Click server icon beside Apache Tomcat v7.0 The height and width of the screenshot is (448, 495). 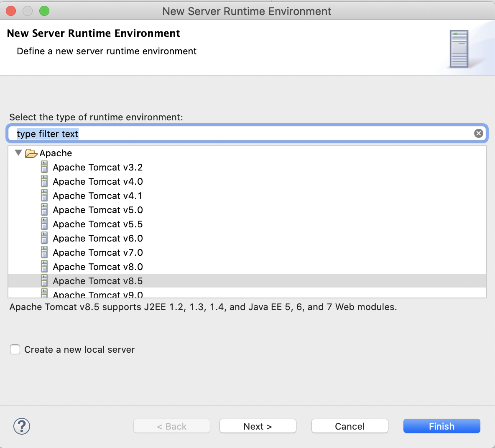(44, 252)
